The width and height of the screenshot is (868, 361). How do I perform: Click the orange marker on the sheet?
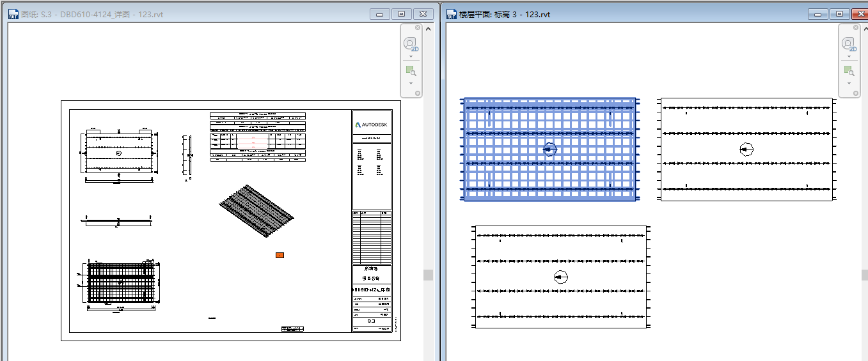point(280,255)
